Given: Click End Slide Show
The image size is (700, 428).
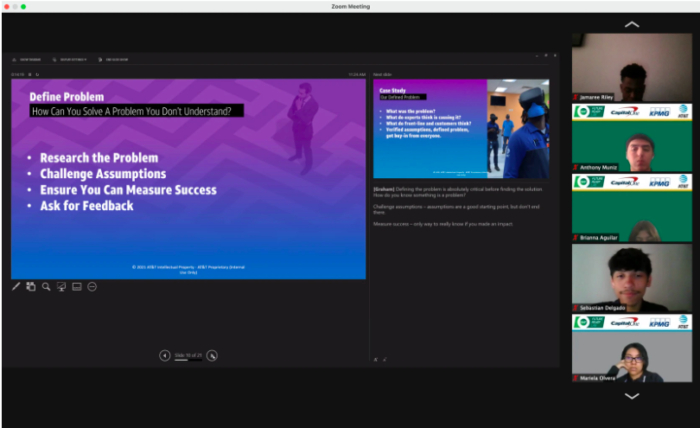Looking at the screenshot, I should pyautogui.click(x=113, y=60).
